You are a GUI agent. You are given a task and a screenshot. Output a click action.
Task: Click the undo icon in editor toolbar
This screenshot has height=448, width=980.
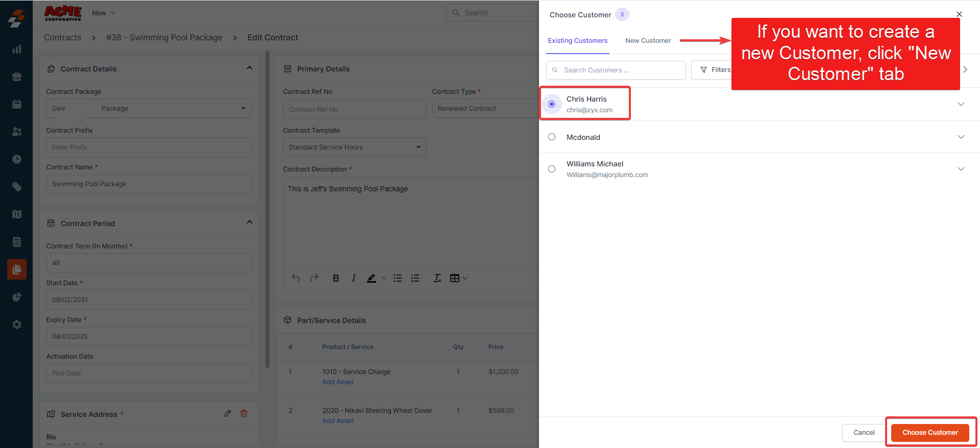coord(296,278)
